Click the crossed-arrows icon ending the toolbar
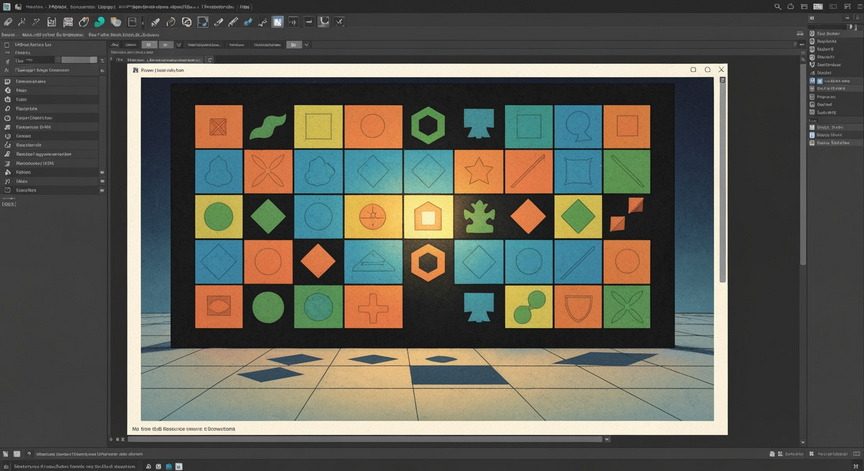 [339, 22]
